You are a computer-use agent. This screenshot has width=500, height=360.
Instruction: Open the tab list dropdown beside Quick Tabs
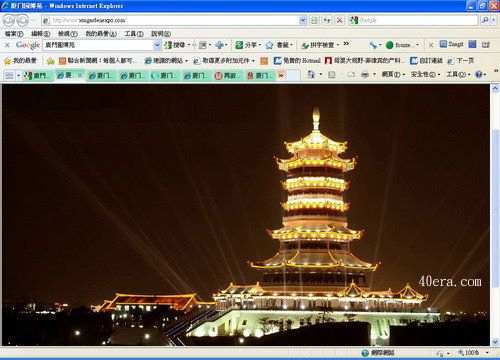tap(18, 75)
